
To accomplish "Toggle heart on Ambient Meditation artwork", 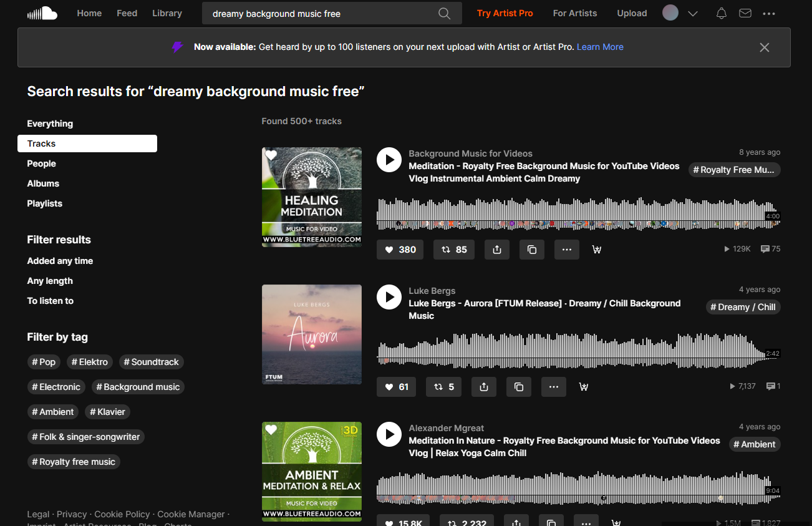I will 271,429.
